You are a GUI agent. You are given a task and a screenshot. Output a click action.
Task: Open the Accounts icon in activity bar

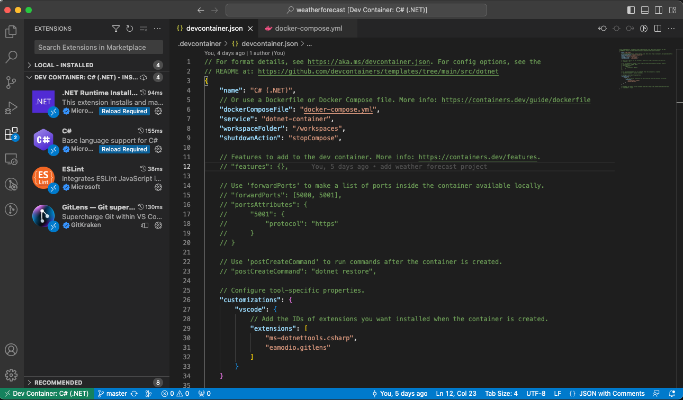(12, 351)
